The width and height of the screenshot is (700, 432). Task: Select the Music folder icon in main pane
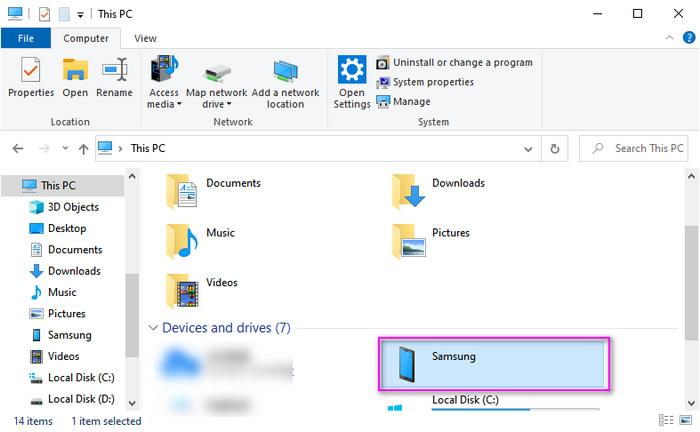(182, 241)
